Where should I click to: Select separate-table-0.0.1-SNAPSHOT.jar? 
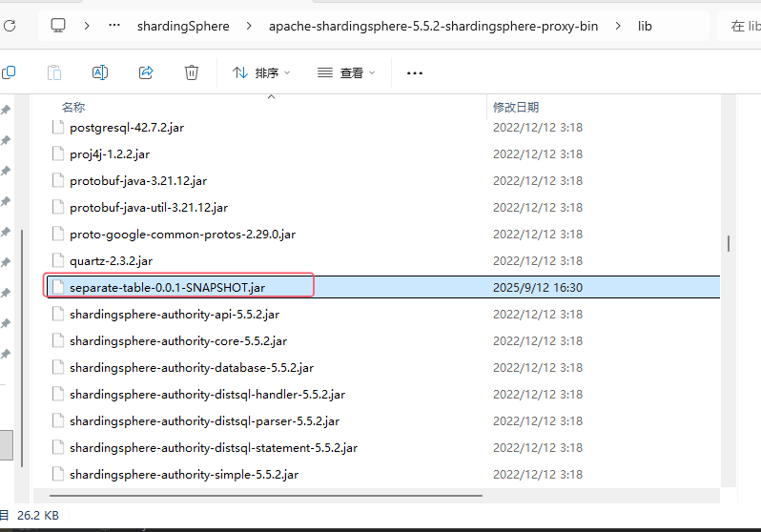coord(168,288)
